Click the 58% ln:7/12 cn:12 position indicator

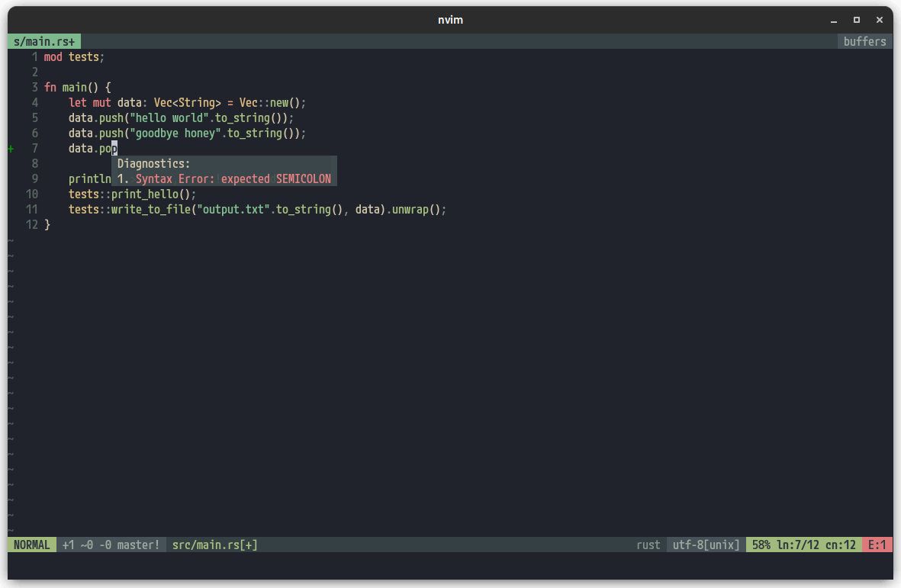804,545
